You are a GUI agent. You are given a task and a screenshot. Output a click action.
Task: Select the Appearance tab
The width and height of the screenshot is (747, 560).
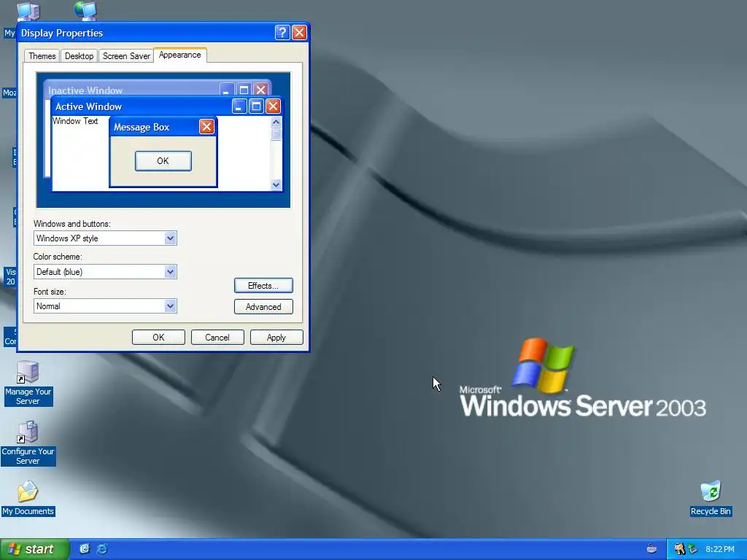pyautogui.click(x=180, y=55)
